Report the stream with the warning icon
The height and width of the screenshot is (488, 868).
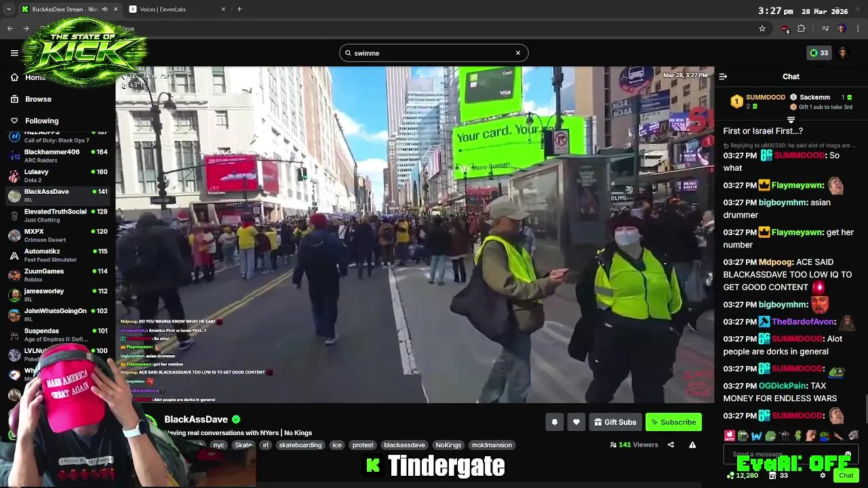692,445
